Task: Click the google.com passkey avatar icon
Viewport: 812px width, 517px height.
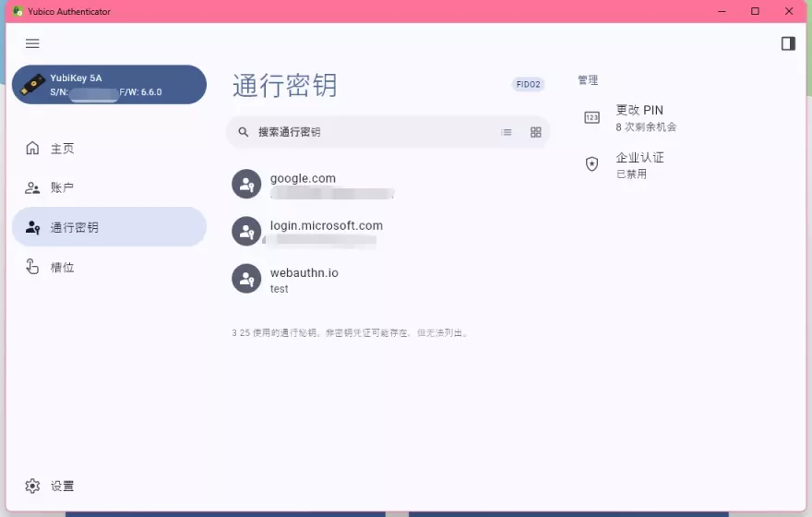Action: click(x=246, y=185)
